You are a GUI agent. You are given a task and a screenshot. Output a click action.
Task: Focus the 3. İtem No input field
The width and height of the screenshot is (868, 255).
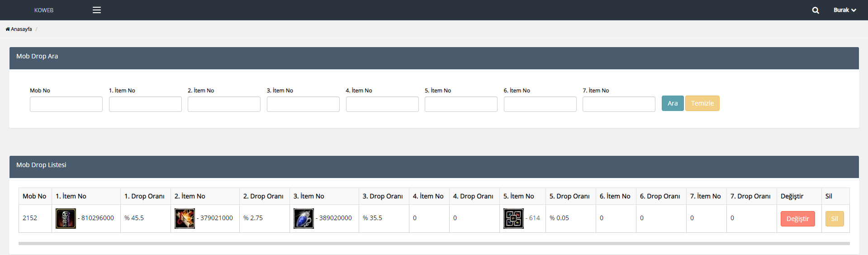[x=303, y=104]
